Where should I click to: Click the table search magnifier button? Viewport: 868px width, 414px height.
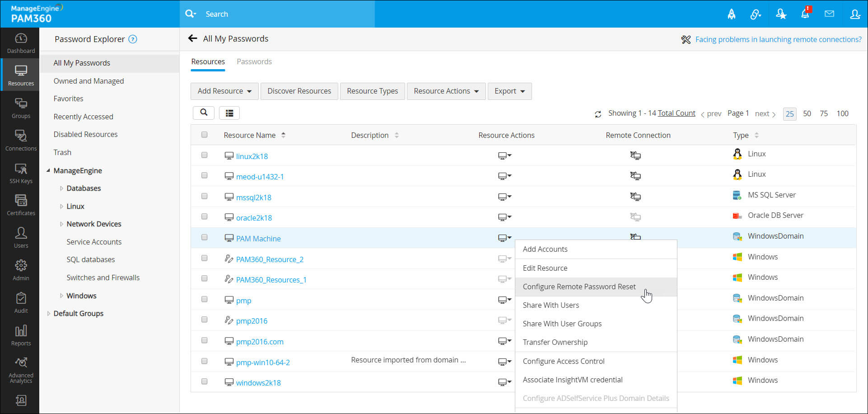coord(204,113)
